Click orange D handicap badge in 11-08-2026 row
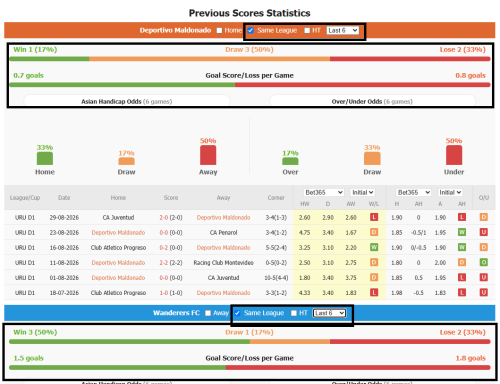 [x=462, y=262]
